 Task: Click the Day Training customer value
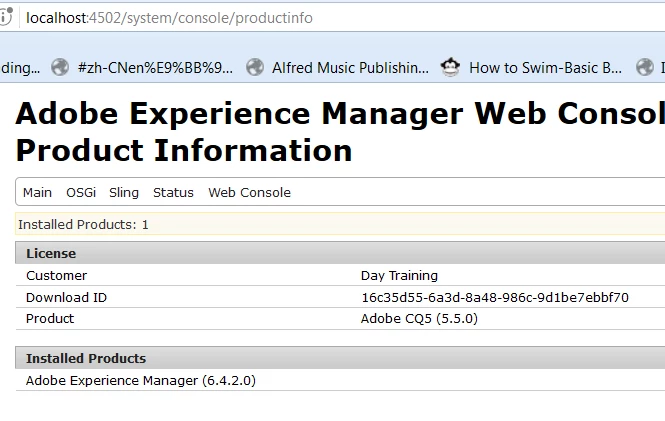(399, 275)
